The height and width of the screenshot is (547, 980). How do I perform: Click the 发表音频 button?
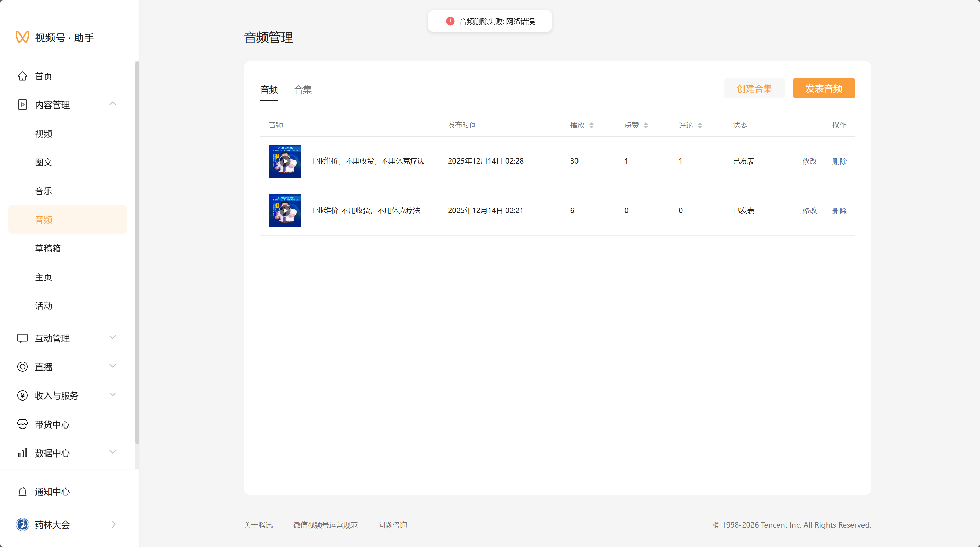(824, 88)
